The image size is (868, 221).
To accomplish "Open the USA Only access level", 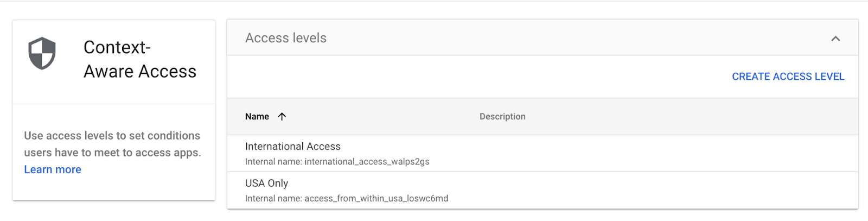I will pos(266,184).
